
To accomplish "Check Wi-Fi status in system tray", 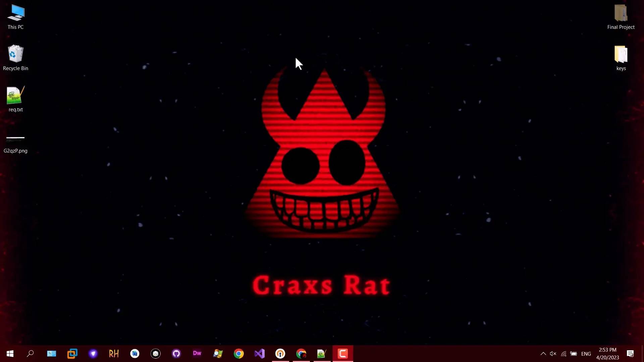I will 563,354.
